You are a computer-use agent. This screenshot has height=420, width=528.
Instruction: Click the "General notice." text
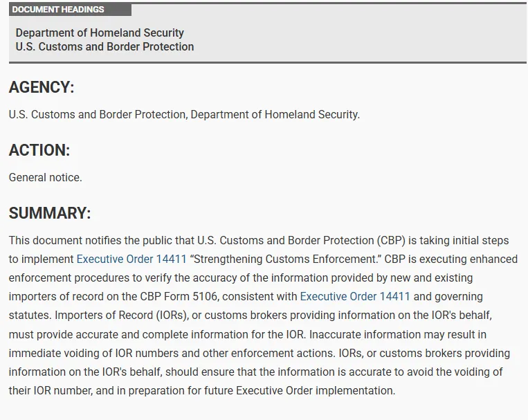(x=46, y=178)
